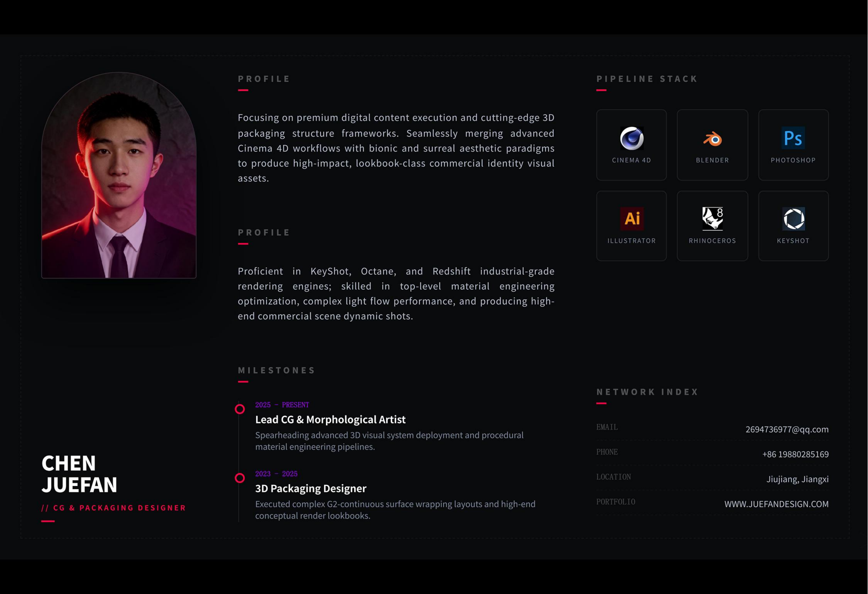Click the description 'Executed complex G2-continuous surface'
The image size is (868, 594).
(x=395, y=510)
